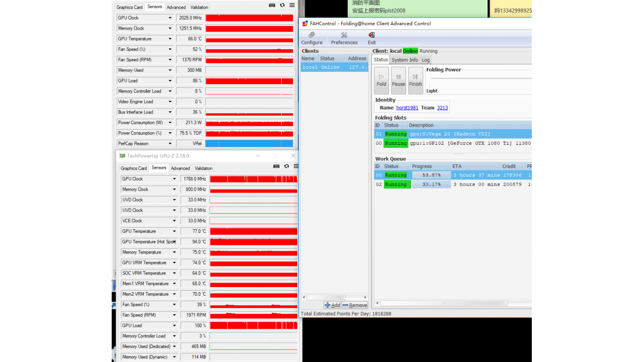
Task: Expand the SOC VRM Temperature dropdown
Action: pyautogui.click(x=174, y=274)
